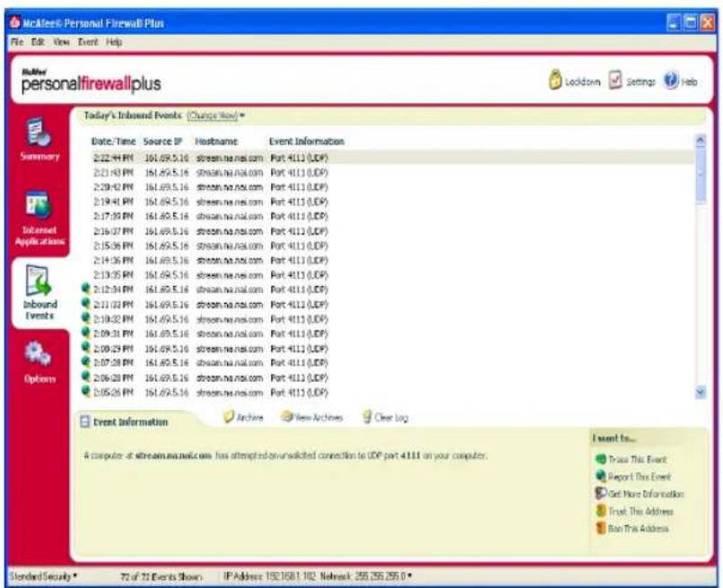Click globe icon beside the 2:10 PM event
The image size is (723, 588).
[86, 317]
